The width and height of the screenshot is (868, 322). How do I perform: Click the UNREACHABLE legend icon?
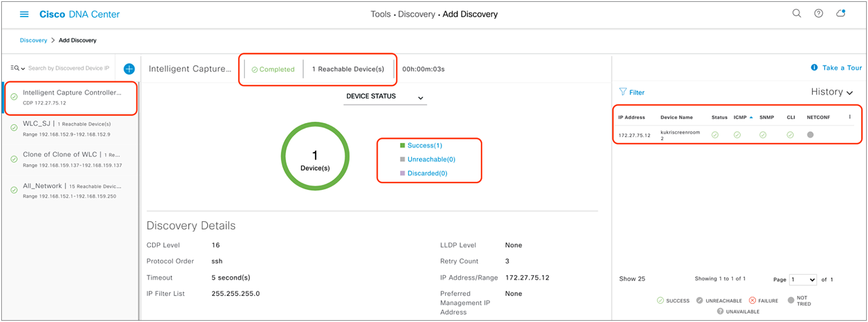click(699, 301)
